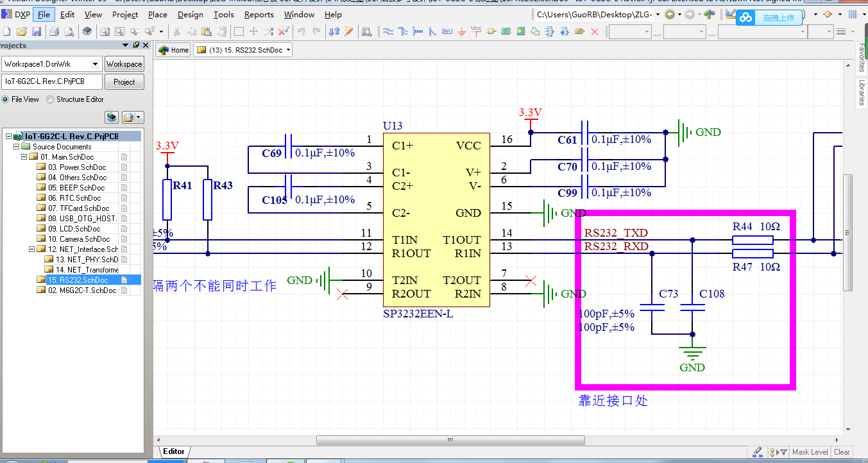
Task: Select the Structure Editor radio button
Action: pyautogui.click(x=50, y=99)
